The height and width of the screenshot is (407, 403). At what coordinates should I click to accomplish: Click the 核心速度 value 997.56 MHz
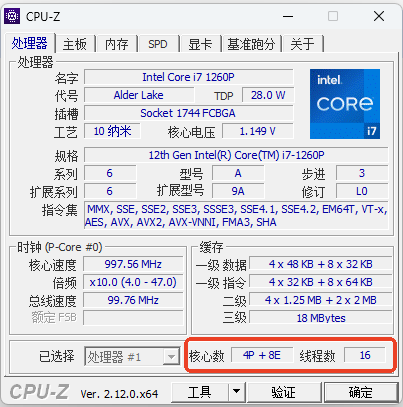(x=133, y=264)
